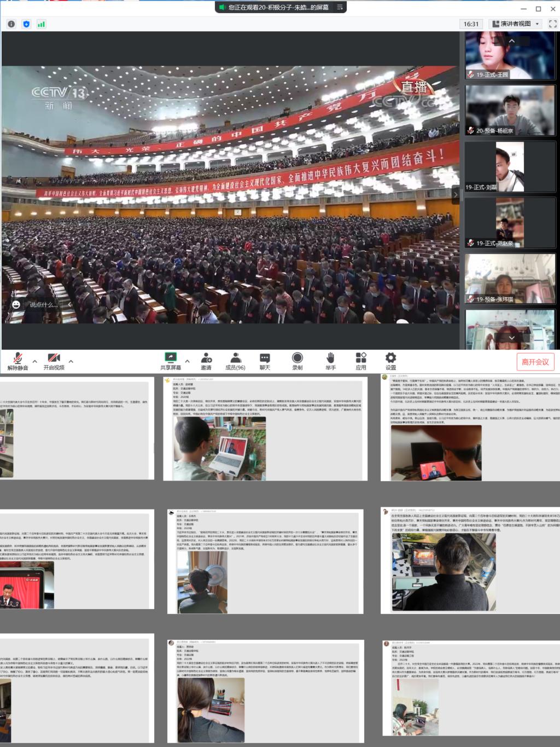This screenshot has width=560, height=747.
Task: Expand audio options arrow beside 解除静音
Action: pyautogui.click(x=35, y=361)
